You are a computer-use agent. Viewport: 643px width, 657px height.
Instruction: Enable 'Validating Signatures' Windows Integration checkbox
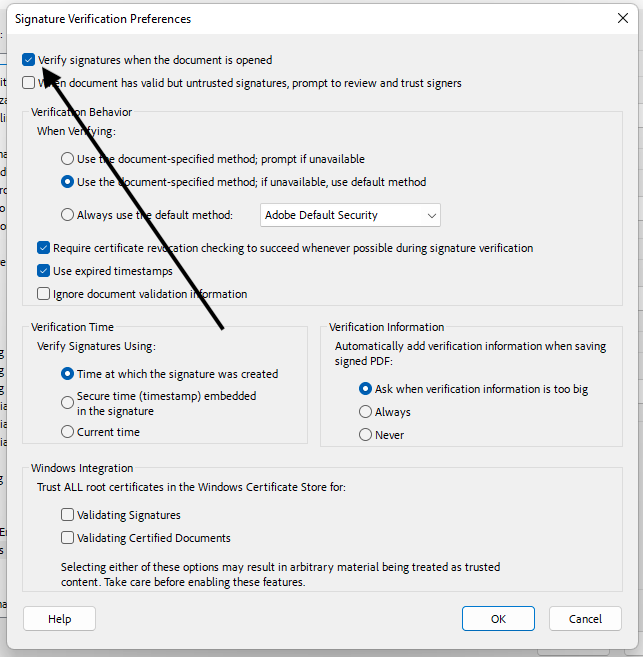67,515
